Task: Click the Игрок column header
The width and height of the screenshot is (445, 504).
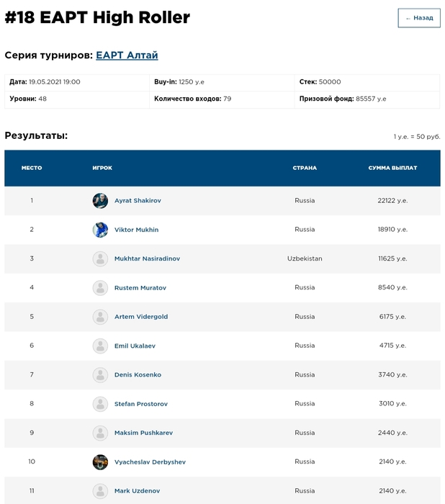Action: [x=102, y=168]
